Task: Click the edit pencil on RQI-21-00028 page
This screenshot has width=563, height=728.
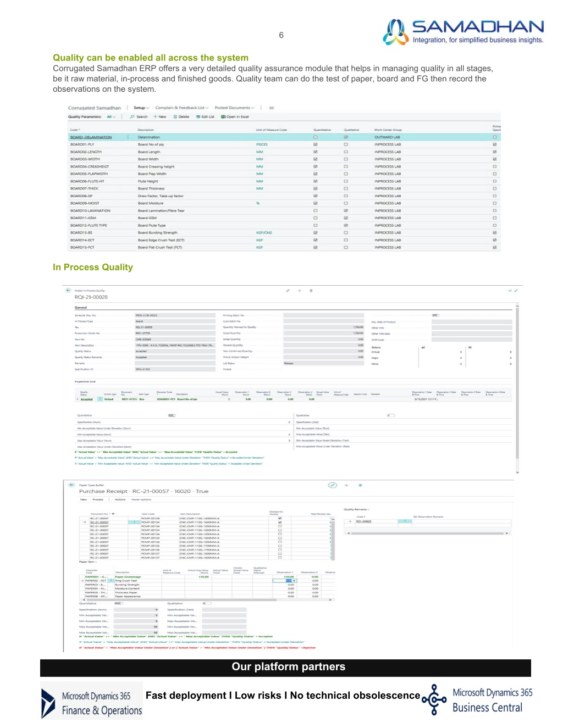Action: [x=288, y=290]
